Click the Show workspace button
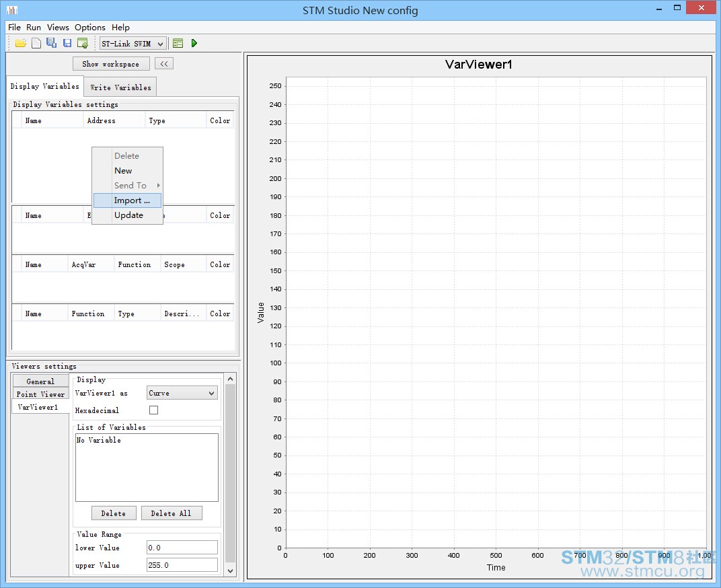Viewport: 721px width, 588px height. tap(111, 64)
